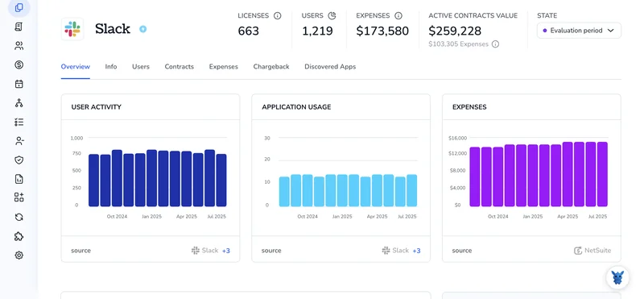The width and height of the screenshot is (644, 299).
Task: Click the blue badge next to Slack title
Action: click(142, 29)
